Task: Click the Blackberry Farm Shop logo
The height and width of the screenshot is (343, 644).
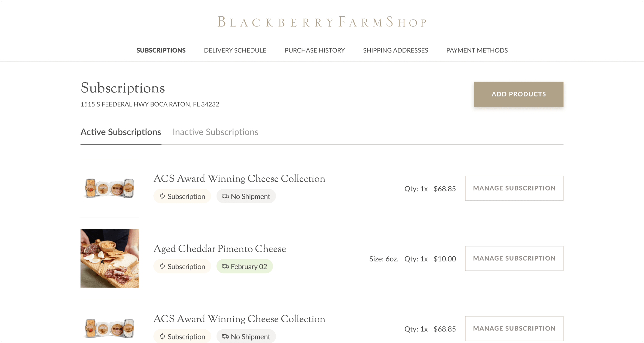Action: (322, 22)
